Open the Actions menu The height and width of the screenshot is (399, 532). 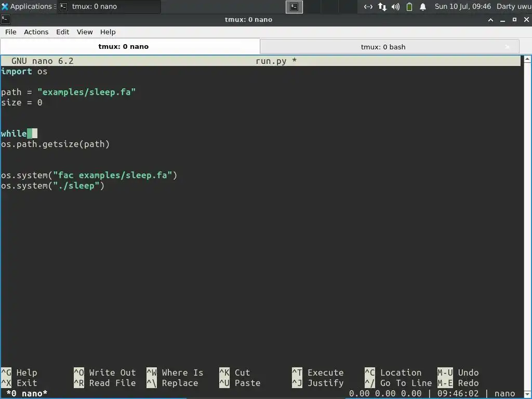point(36,32)
